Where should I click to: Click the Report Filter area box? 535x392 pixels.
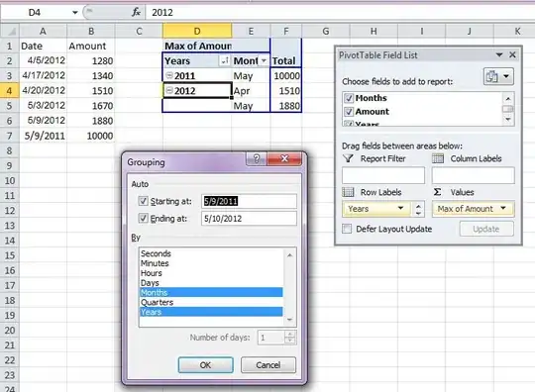pyautogui.click(x=383, y=175)
